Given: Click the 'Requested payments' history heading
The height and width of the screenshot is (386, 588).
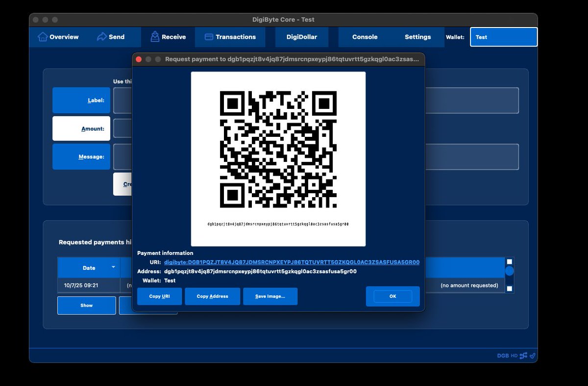Looking at the screenshot, I should [96, 242].
